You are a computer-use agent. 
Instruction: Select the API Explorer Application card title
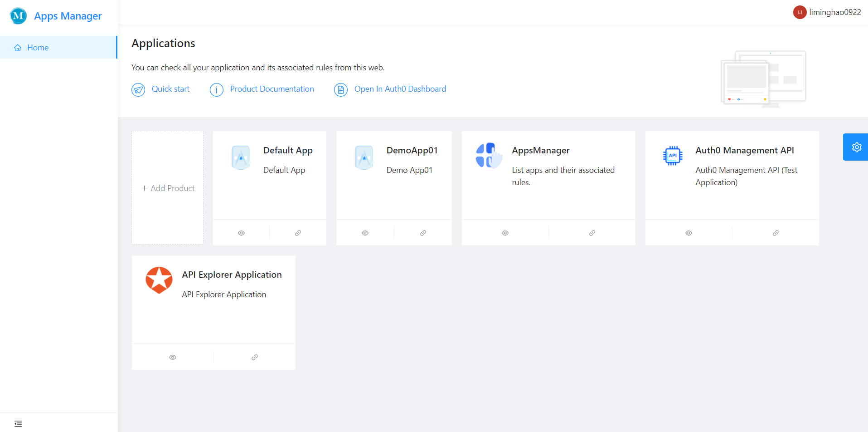pyautogui.click(x=232, y=275)
